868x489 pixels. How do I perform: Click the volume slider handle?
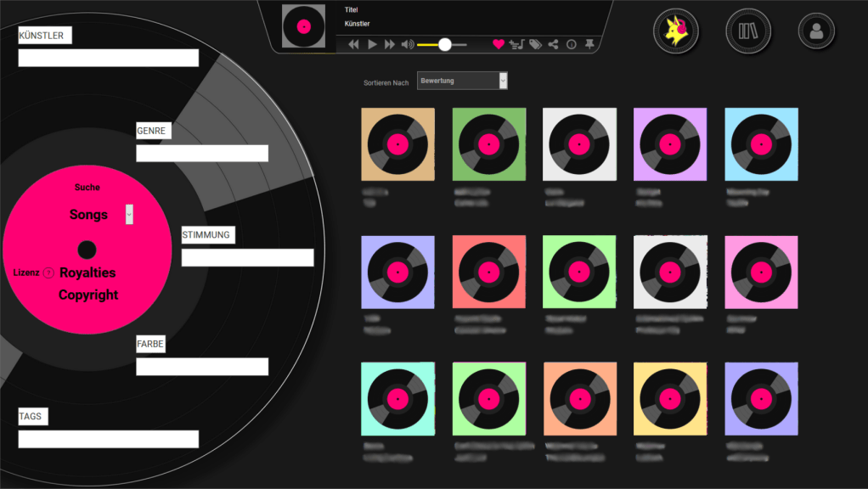pyautogui.click(x=444, y=44)
